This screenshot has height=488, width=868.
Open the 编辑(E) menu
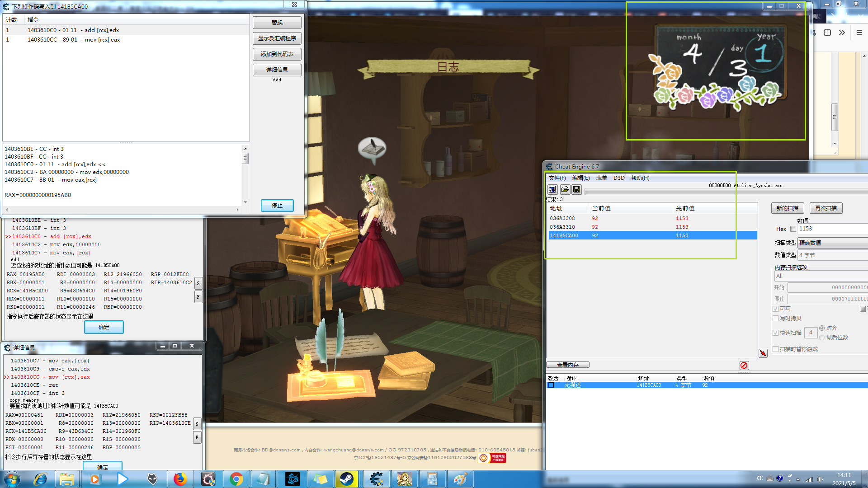[x=580, y=178]
